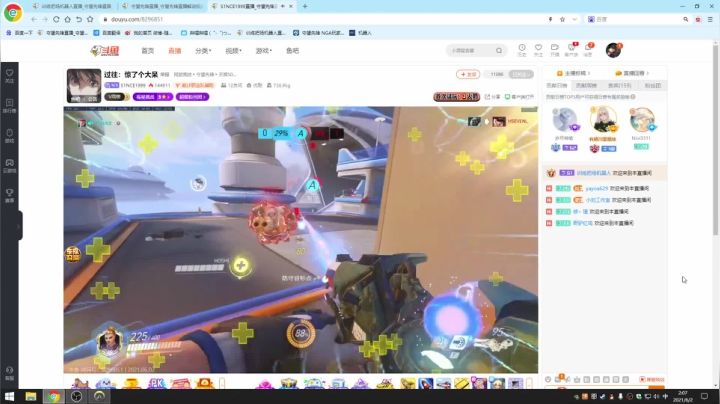Open 首页 in the navigation bar
The image size is (720, 404).
(147, 50)
